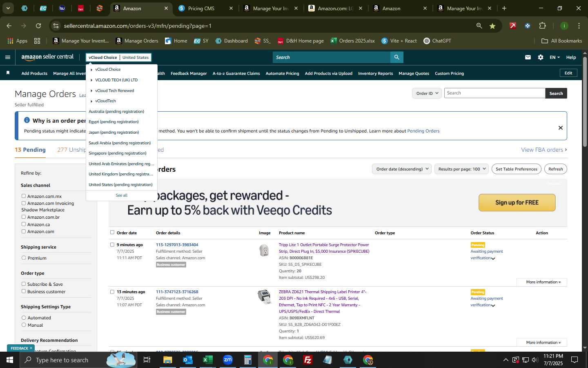Viewport: 588px width, 368px height.
Task: Reload the page with the browser refresh icon
Action: 38,26
